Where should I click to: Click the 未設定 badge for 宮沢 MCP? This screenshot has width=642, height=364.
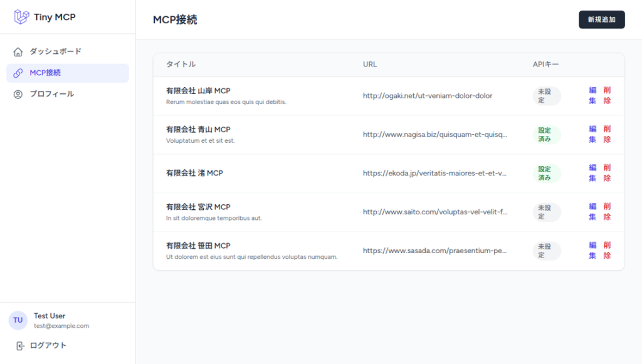pos(547,212)
